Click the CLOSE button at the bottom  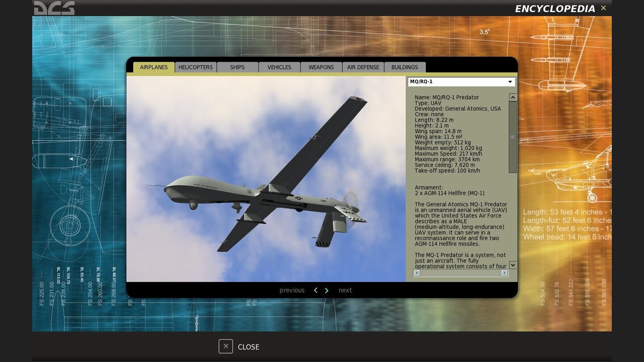[239, 347]
